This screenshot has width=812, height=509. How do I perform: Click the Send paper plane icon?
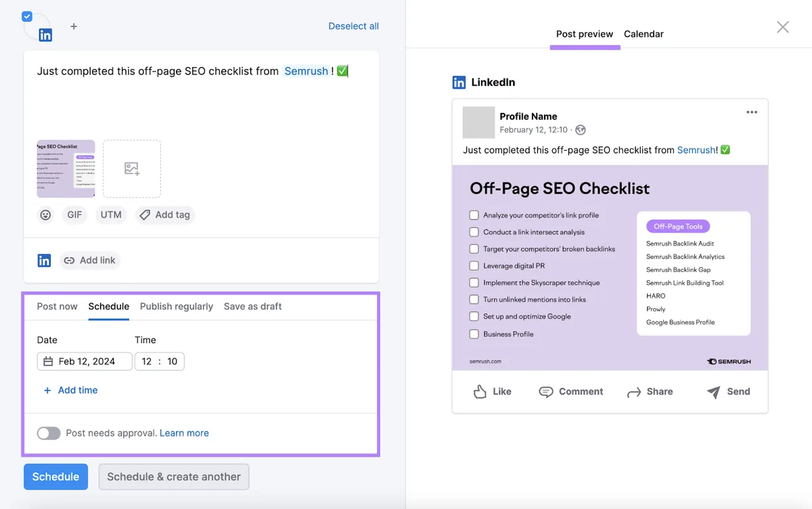tap(713, 392)
